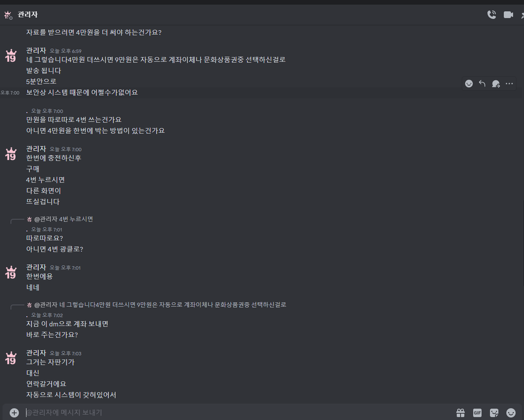Screen dimensions: 524x420
Task: Open the sticker picker
Action: (494, 413)
